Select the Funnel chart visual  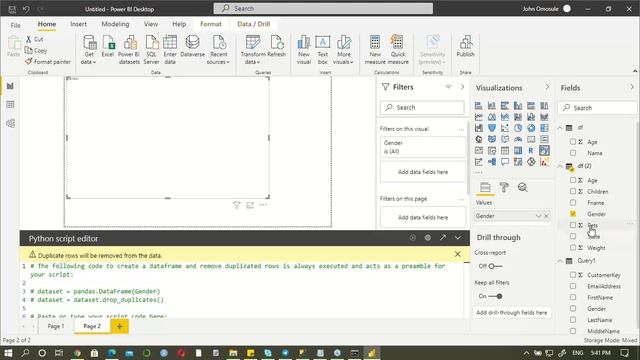[x=492, y=128]
